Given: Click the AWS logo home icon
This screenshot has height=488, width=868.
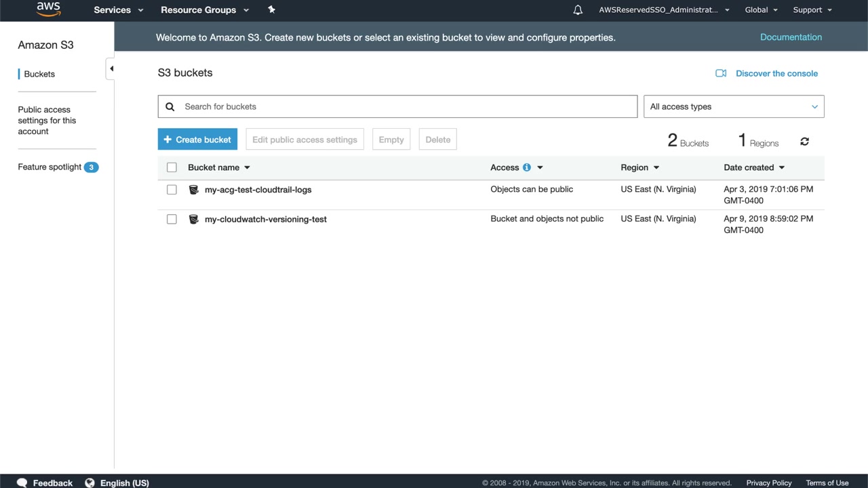Looking at the screenshot, I should [48, 9].
